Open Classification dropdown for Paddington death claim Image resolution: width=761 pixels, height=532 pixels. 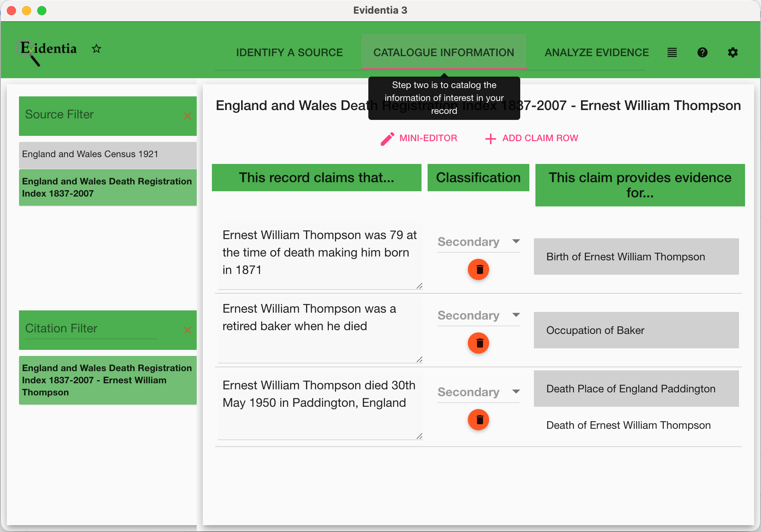tap(478, 392)
